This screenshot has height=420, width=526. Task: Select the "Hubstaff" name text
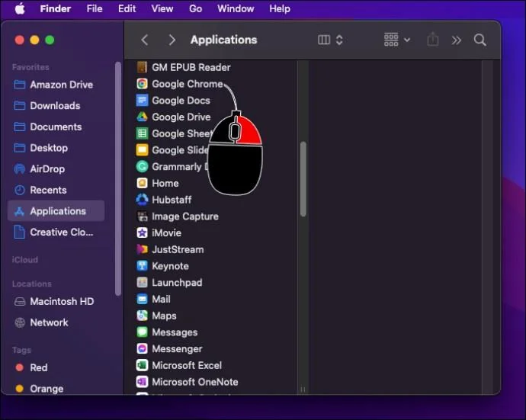(x=172, y=200)
